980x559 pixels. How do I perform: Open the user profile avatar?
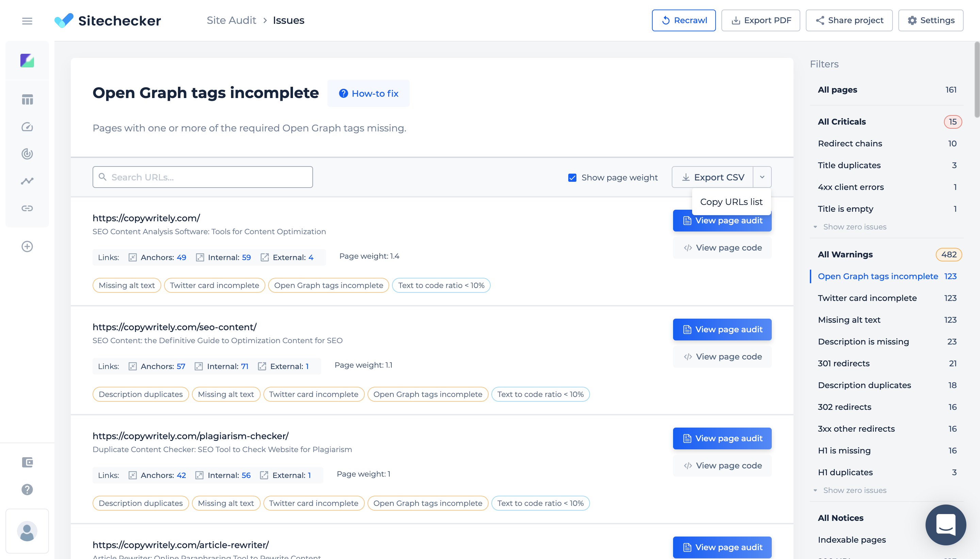27,531
